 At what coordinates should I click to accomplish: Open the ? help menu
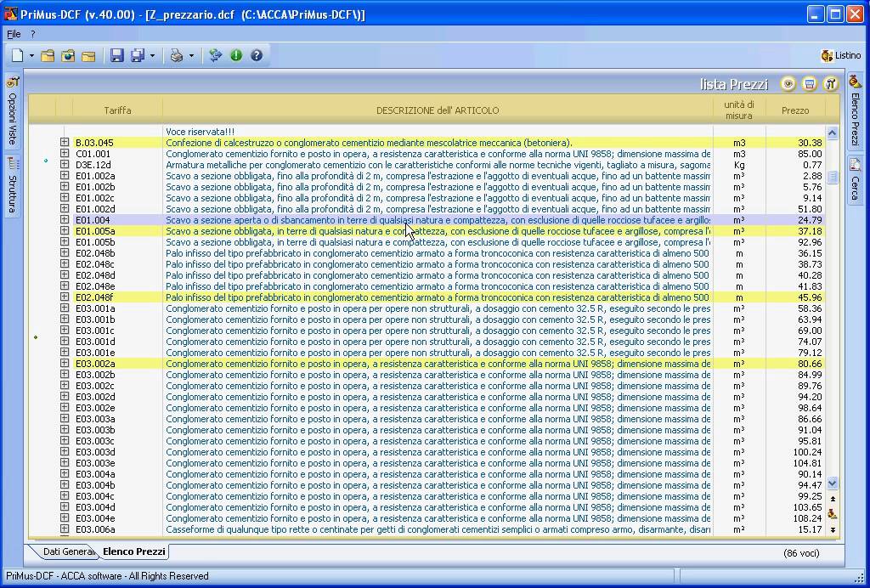tap(33, 34)
